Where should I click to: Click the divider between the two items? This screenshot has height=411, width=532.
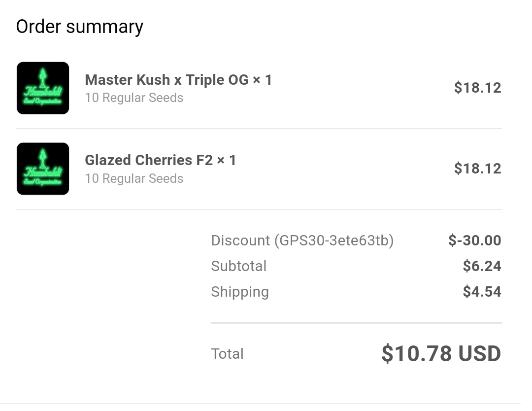[x=259, y=128]
